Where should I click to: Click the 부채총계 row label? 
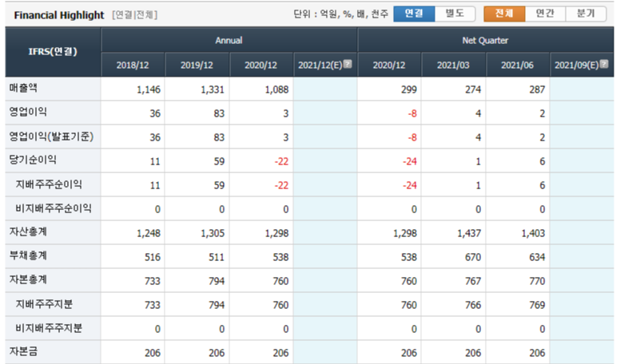(28, 255)
